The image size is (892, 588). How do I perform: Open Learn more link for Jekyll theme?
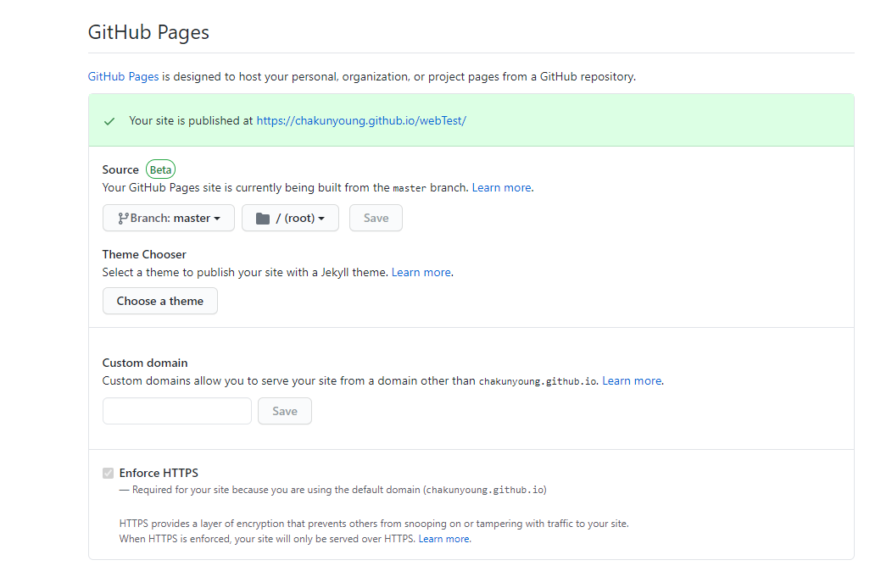pos(421,272)
